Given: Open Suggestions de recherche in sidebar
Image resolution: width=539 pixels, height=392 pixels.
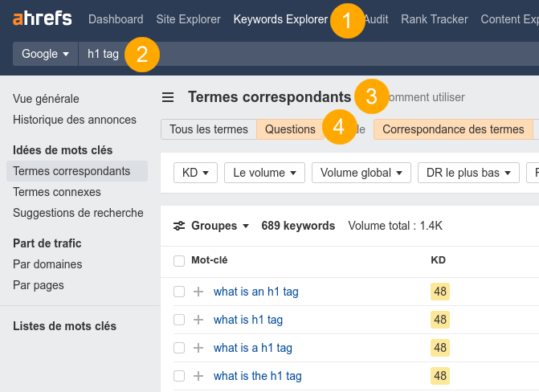Looking at the screenshot, I should tap(78, 213).
